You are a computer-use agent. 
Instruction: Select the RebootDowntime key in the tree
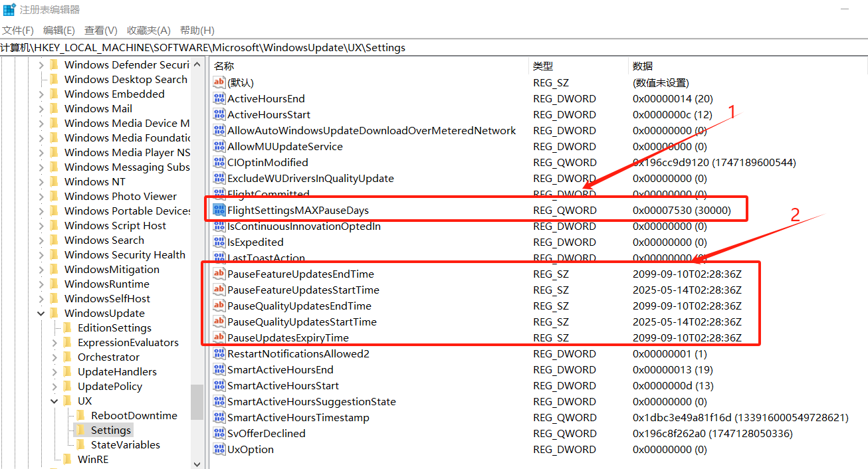(x=134, y=416)
